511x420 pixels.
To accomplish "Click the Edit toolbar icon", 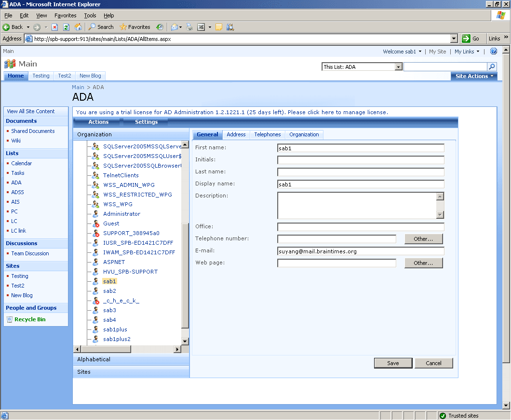I will [201, 27].
